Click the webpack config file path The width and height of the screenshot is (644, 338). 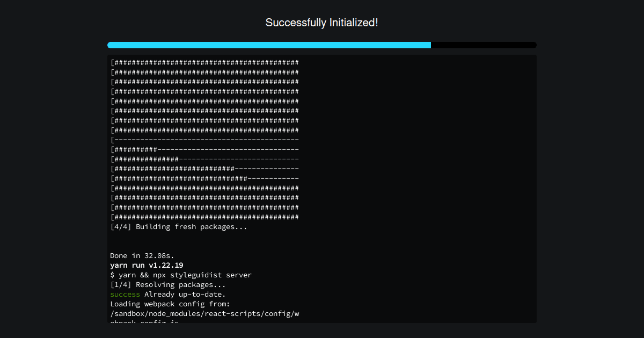tap(205, 313)
